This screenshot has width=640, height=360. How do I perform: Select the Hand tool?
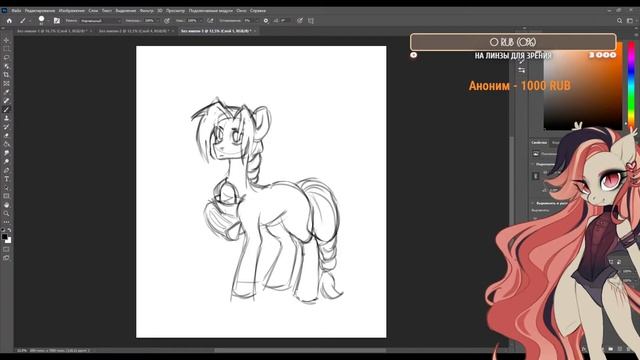pyautogui.click(x=6, y=205)
